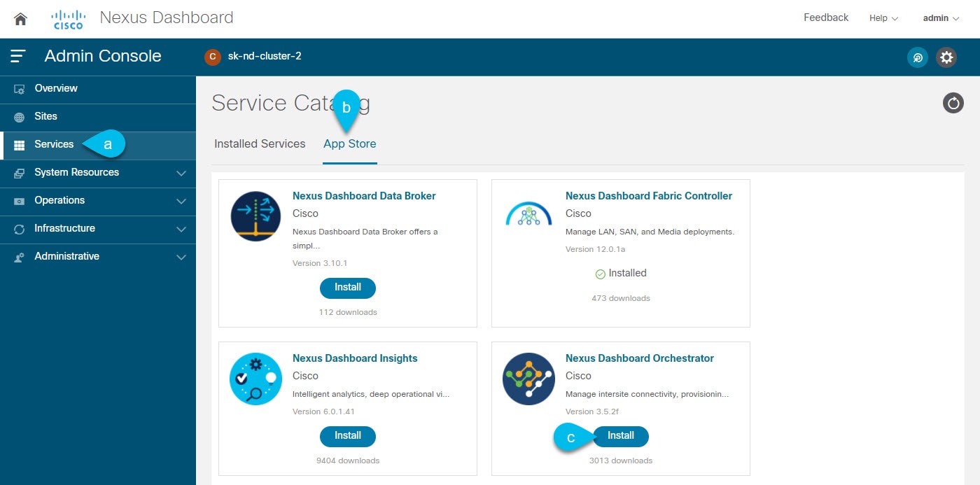Open the admin user dropdown
The image size is (980, 485).
(x=941, y=18)
